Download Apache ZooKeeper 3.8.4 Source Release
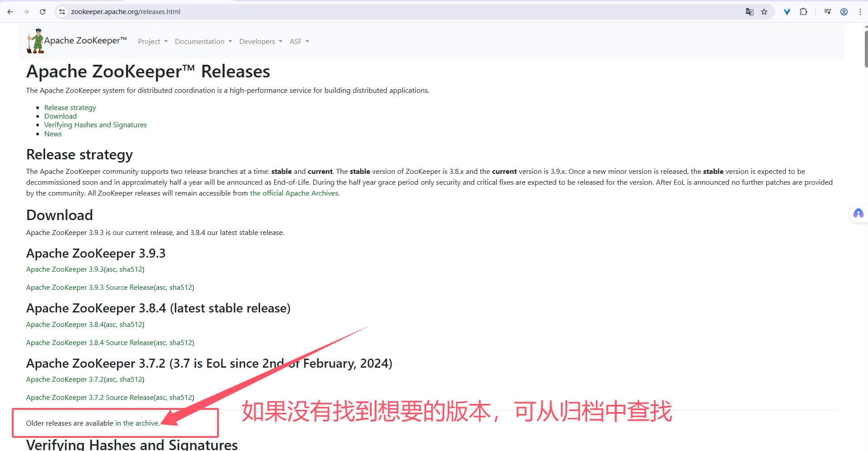The width and height of the screenshot is (868, 451). click(90, 343)
